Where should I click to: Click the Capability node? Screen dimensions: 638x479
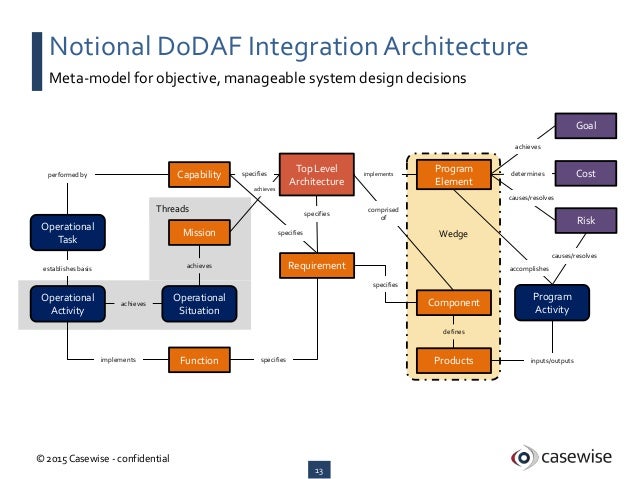(x=199, y=175)
